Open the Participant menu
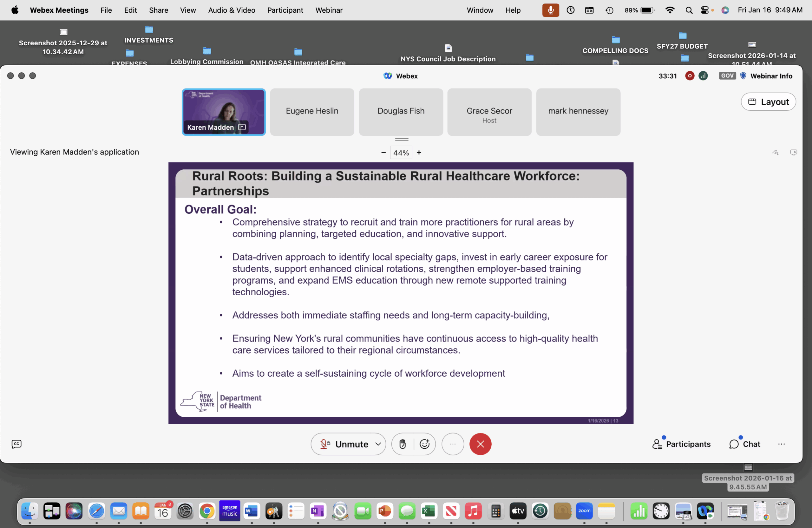 coord(285,10)
